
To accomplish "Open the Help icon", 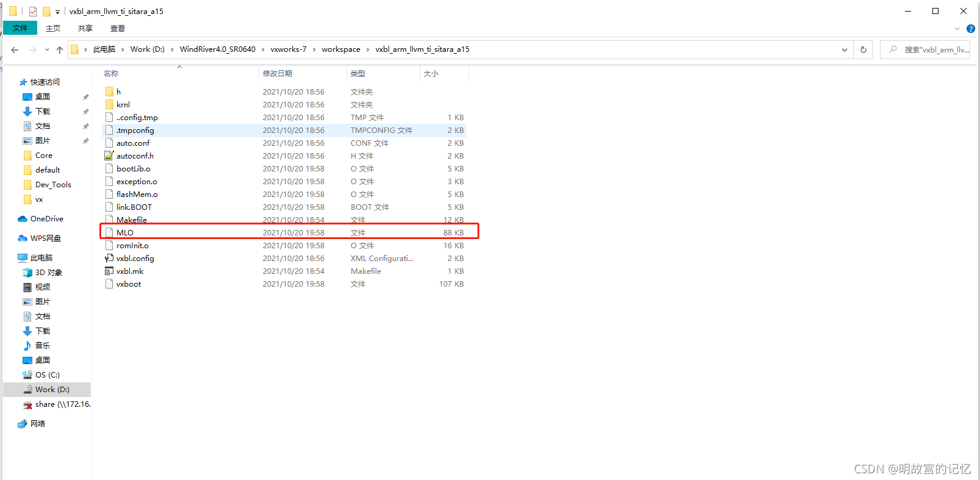I will [971, 29].
